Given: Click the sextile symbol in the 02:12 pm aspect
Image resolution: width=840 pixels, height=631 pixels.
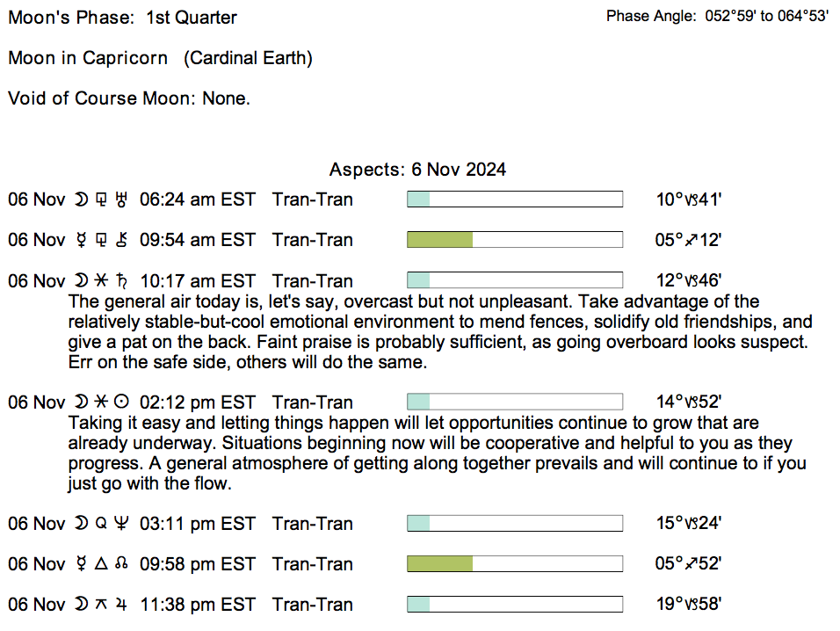Looking at the screenshot, I should [101, 403].
